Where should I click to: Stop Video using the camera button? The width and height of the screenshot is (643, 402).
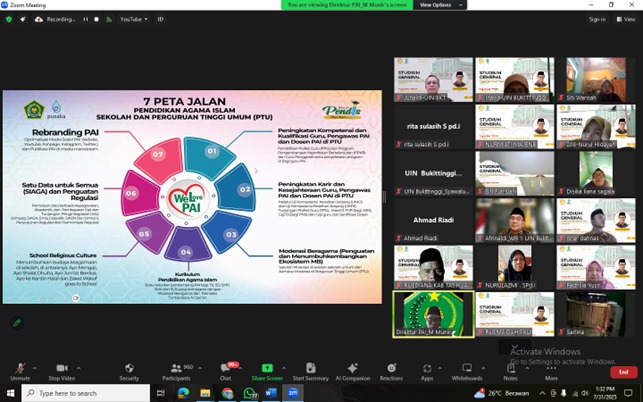coord(61,370)
